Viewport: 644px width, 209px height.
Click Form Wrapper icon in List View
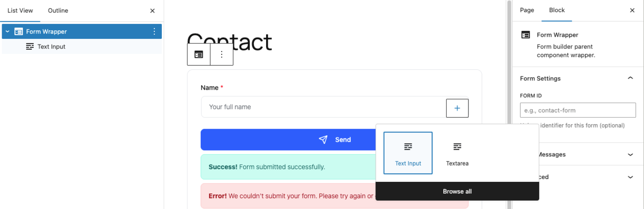(19, 31)
